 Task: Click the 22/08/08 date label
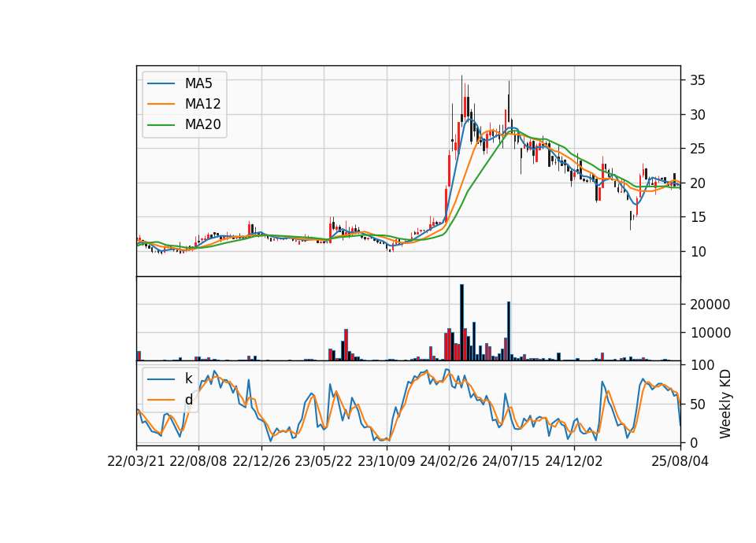[198, 461]
